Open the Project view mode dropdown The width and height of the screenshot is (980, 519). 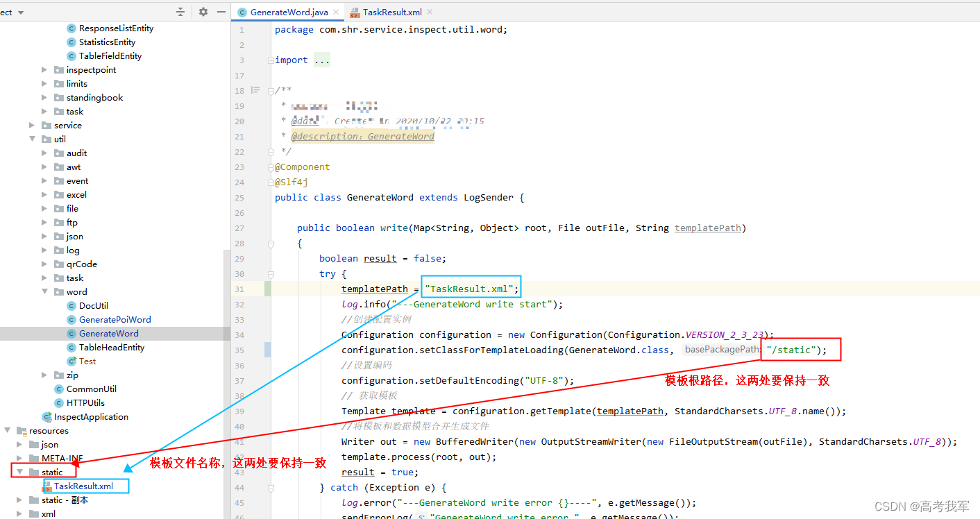tap(19, 11)
